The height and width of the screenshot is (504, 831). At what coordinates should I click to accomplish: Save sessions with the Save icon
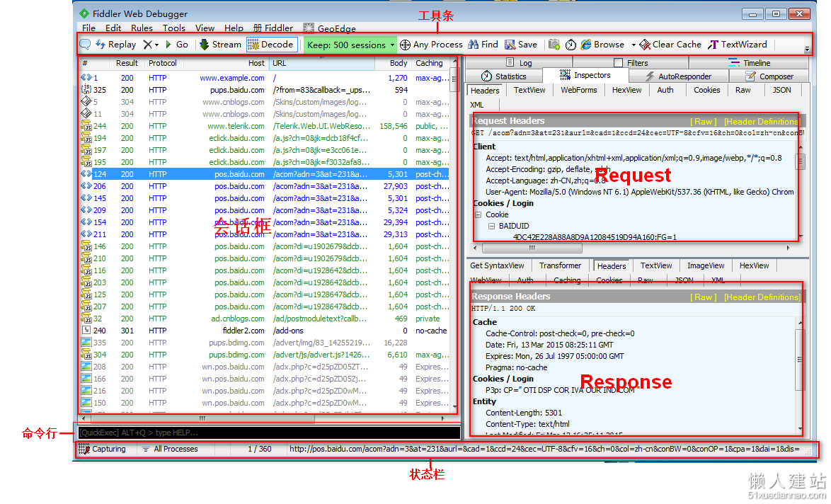pos(521,45)
